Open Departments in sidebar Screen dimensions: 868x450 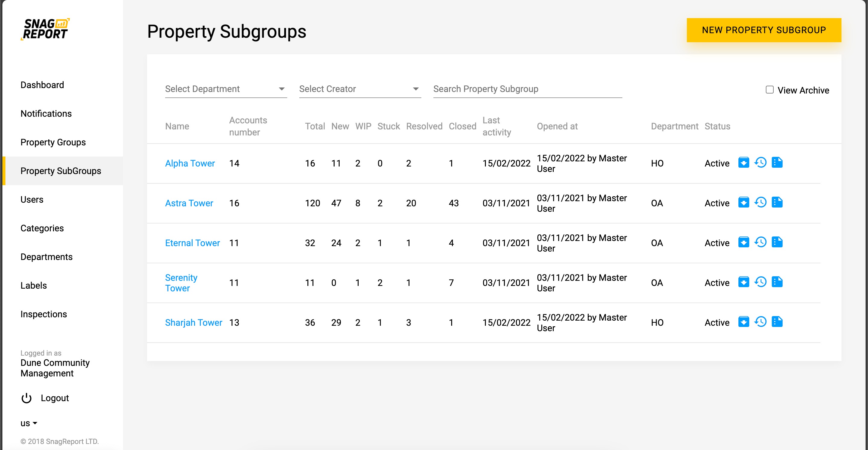coord(46,257)
